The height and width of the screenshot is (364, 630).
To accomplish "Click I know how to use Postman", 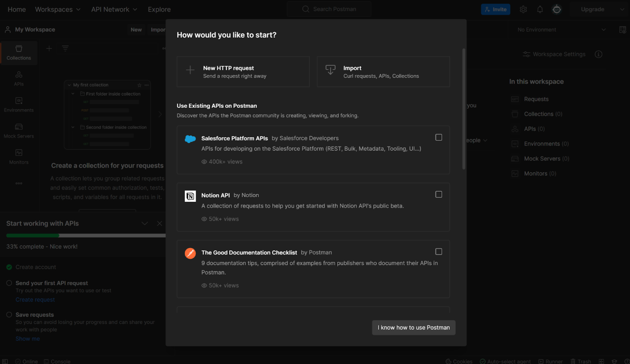I will (413, 328).
